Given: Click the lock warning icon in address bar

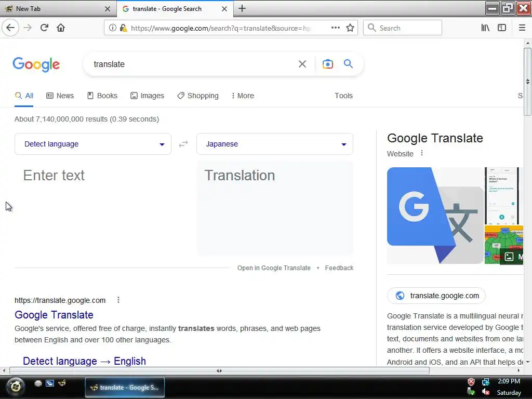Looking at the screenshot, I should [x=124, y=28].
